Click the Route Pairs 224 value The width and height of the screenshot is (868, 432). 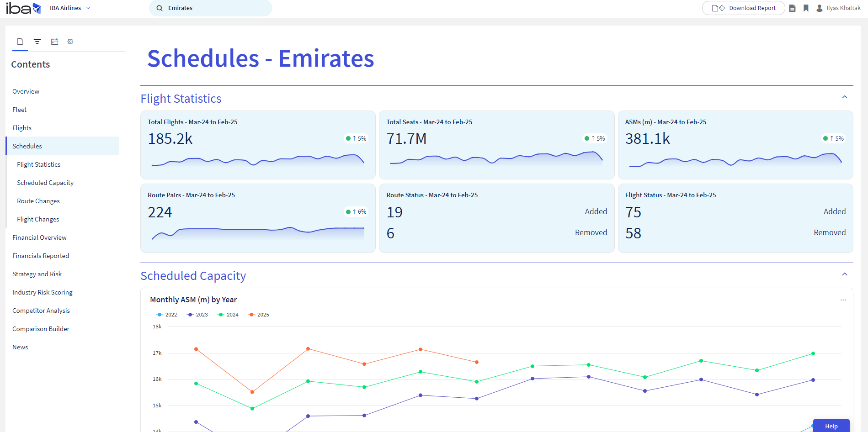click(160, 212)
